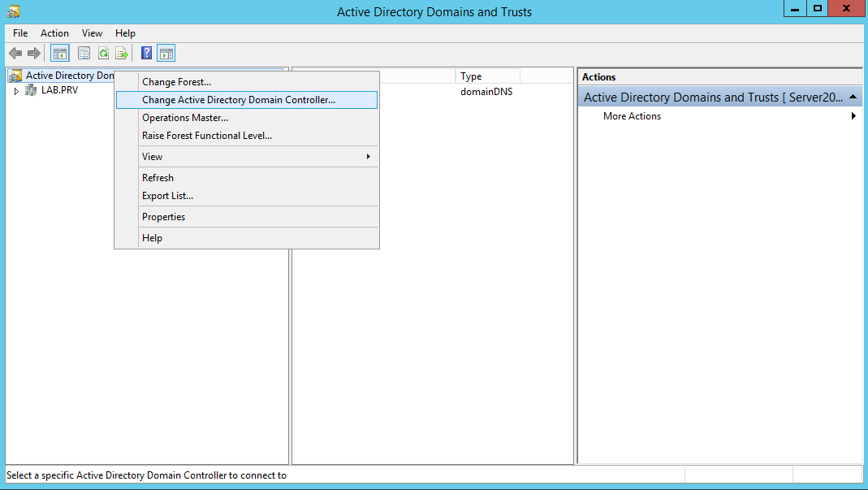868x490 pixels.
Task: Click the Forward arrow toolbar icon
Action: (x=34, y=53)
